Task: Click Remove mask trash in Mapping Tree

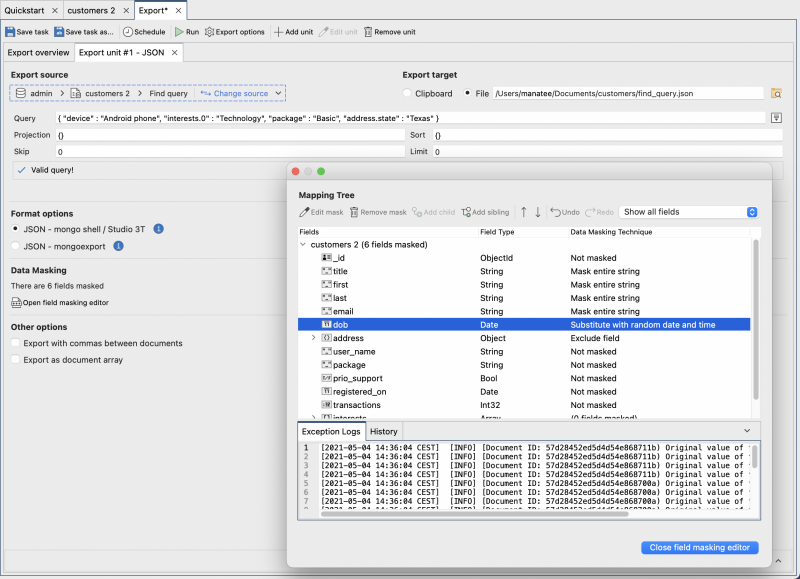Action: point(354,212)
